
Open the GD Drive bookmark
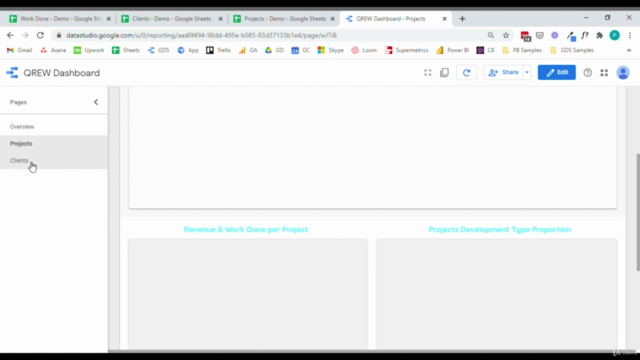[x=274, y=50]
